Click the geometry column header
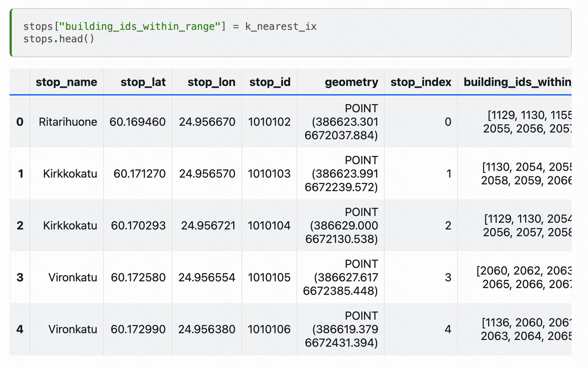This screenshot has width=588, height=368. [x=351, y=82]
